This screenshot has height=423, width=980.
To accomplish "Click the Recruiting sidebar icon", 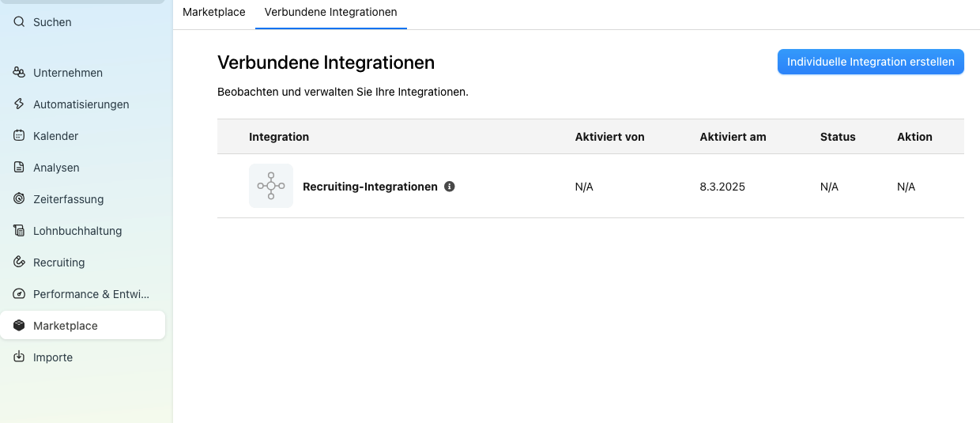I will pos(19,262).
